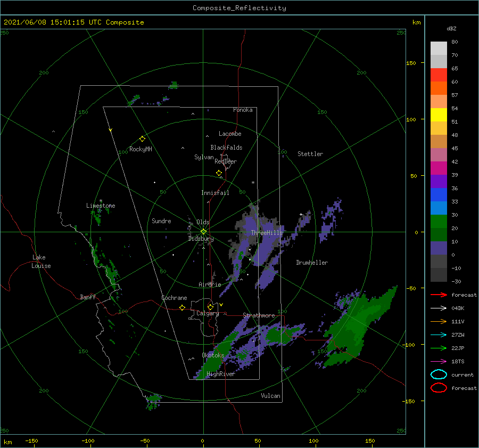Click the Banff label
The image size is (479, 448).
tap(88, 297)
